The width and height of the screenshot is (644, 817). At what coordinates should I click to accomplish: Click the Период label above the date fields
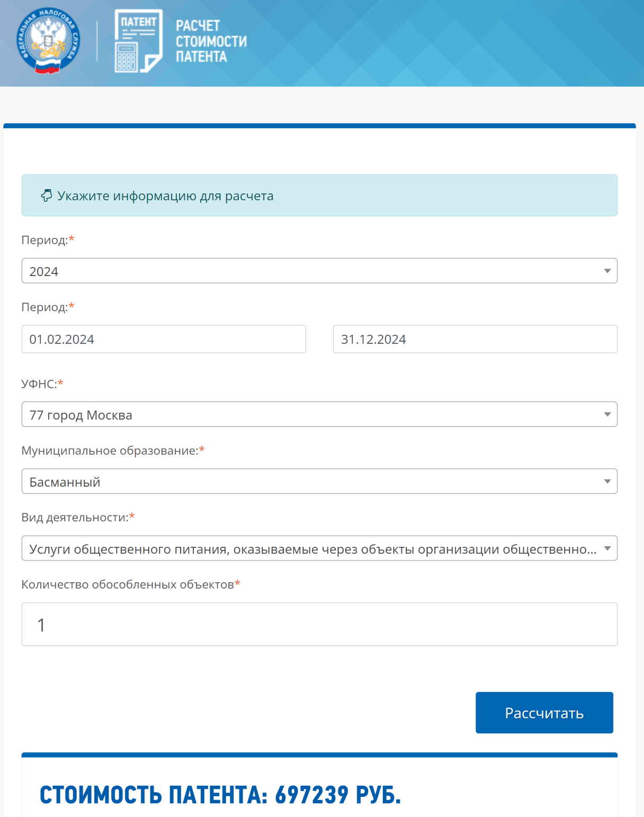point(44,307)
